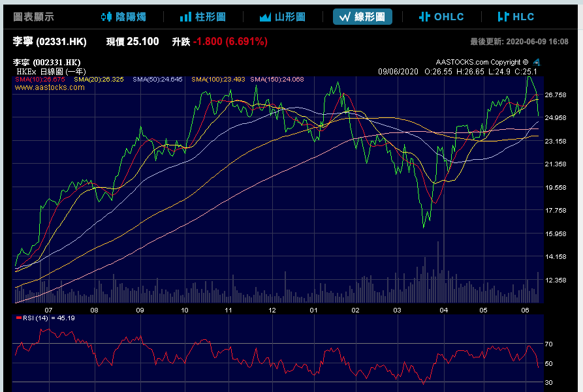
Task: Switch to the 陰陽燭 candlestick chart tab
Action: [x=124, y=17]
